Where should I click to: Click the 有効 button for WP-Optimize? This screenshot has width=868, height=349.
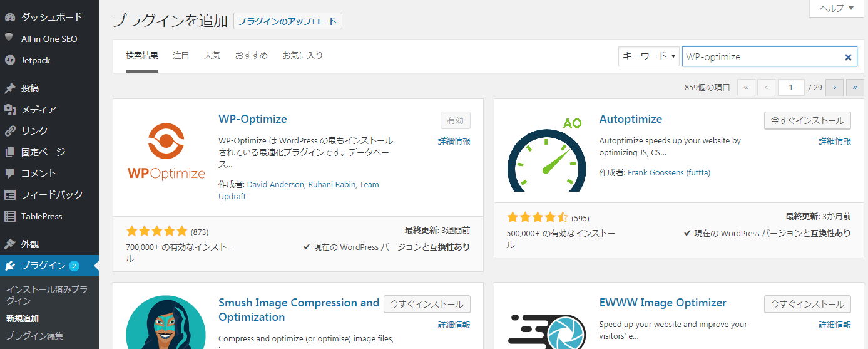(x=456, y=120)
